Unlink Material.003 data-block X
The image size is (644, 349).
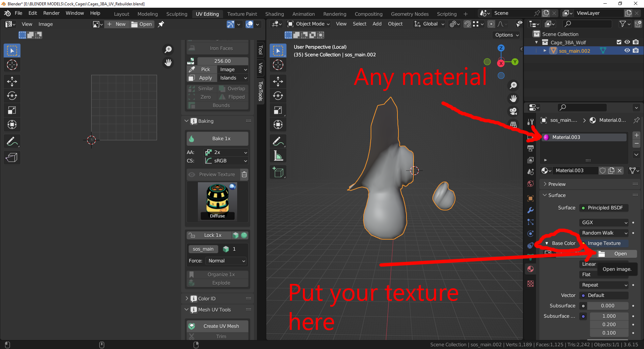(620, 170)
